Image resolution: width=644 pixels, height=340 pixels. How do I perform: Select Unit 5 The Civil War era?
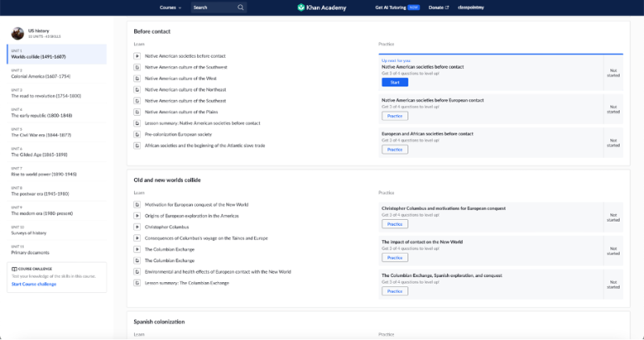coord(57,133)
